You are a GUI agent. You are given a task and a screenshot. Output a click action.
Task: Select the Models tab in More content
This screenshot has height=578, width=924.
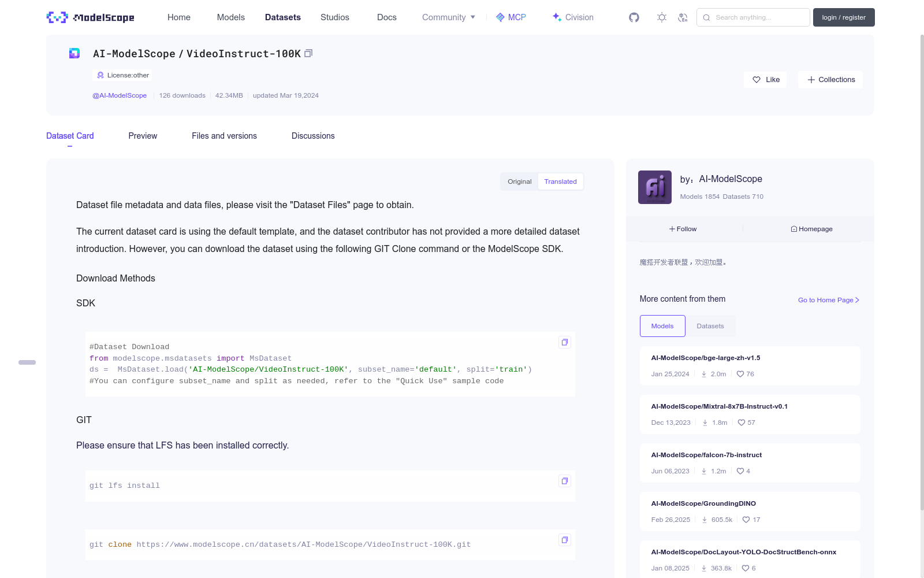(662, 326)
